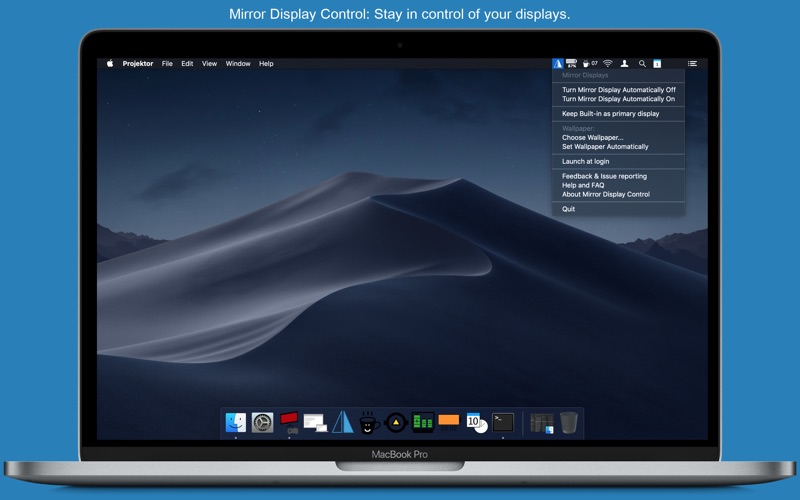Open the blue triangle mirror app in Dock
This screenshot has height=500, width=800.
pyautogui.click(x=343, y=422)
